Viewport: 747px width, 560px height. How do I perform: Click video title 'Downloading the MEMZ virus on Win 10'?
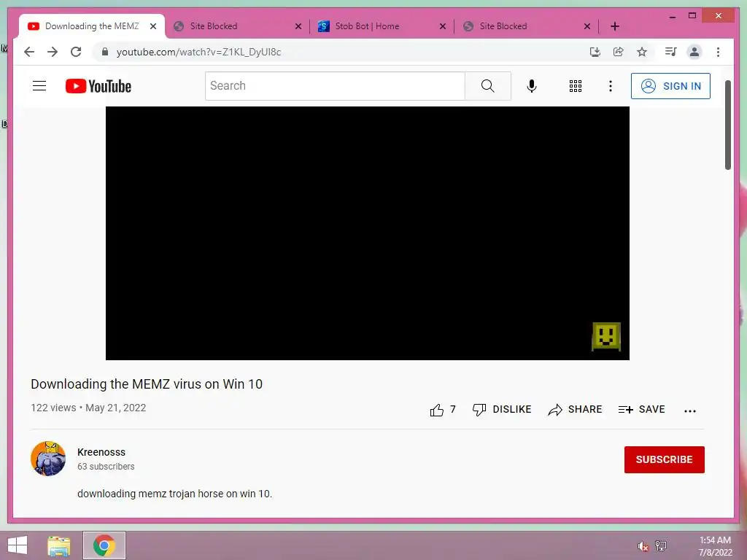pos(147,384)
